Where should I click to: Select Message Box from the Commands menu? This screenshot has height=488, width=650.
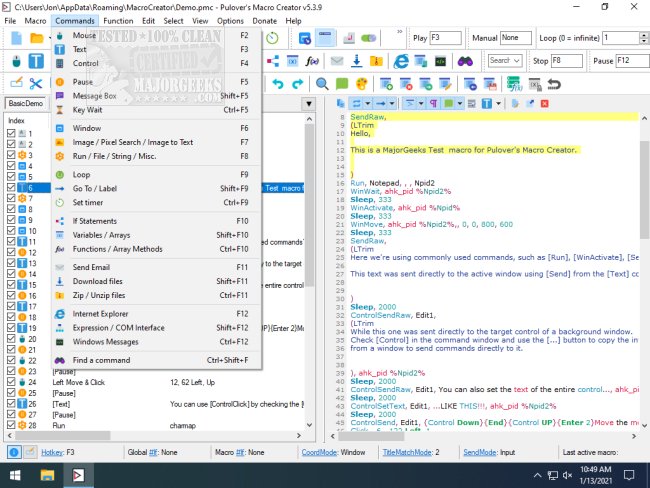(x=157, y=96)
